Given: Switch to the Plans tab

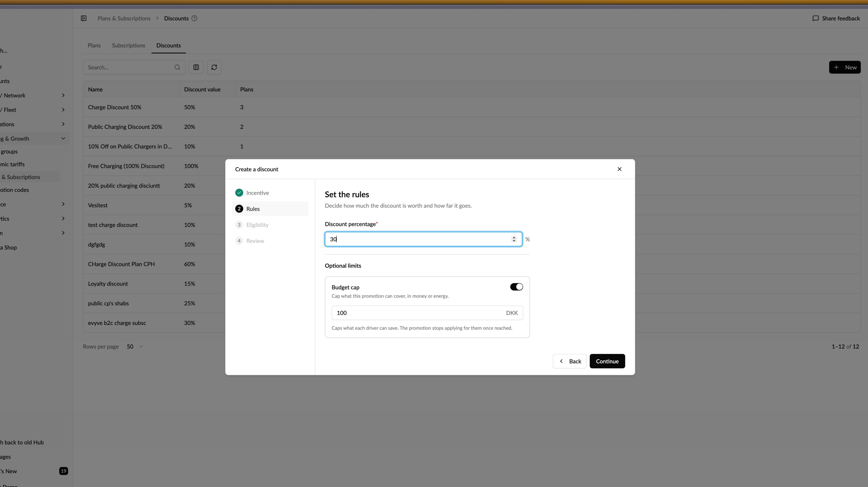Looking at the screenshot, I should pyautogui.click(x=94, y=46).
